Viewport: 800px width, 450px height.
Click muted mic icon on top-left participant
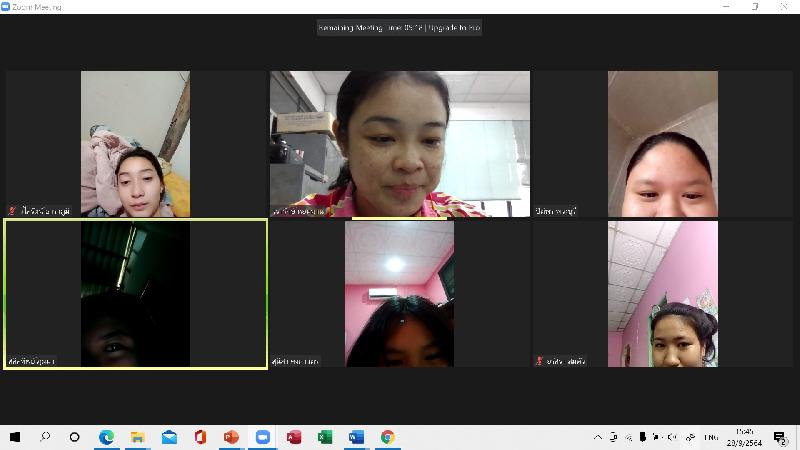click(13, 211)
